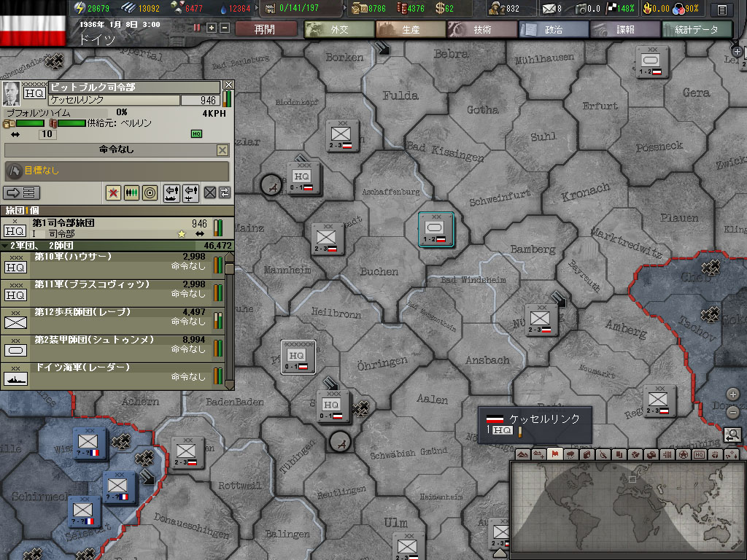
Task: Select 第12歩兵師団(レープ) in subordinate list
Action: pos(112,319)
